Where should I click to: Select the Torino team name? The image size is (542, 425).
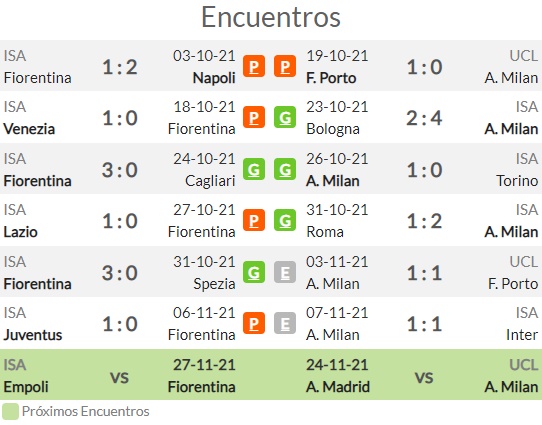point(517,181)
